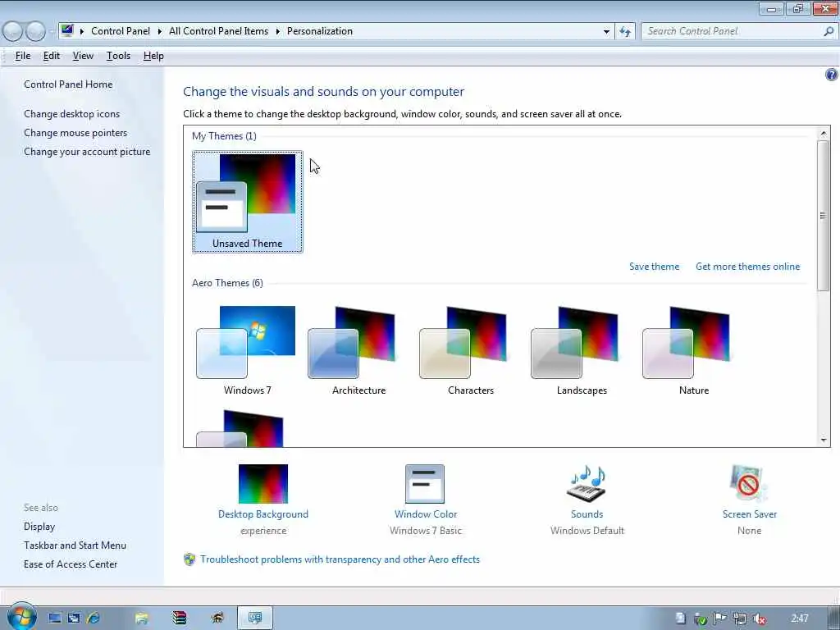Screen dimensions: 840x630
Task: Open the Sounds musical notes icon
Action: pos(587,482)
